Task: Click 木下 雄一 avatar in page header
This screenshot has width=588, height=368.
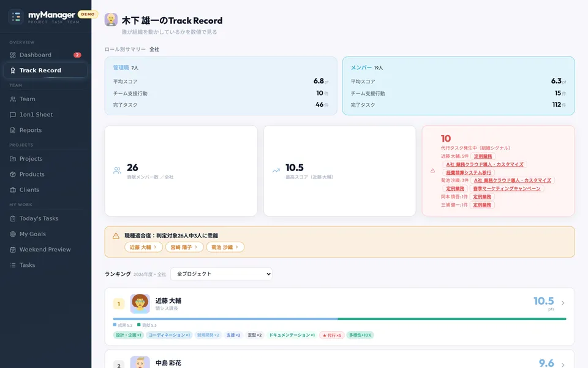Action: pyautogui.click(x=111, y=20)
